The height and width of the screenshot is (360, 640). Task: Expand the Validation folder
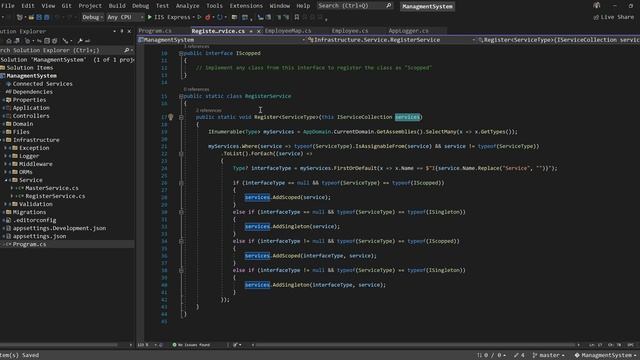(x=6, y=204)
